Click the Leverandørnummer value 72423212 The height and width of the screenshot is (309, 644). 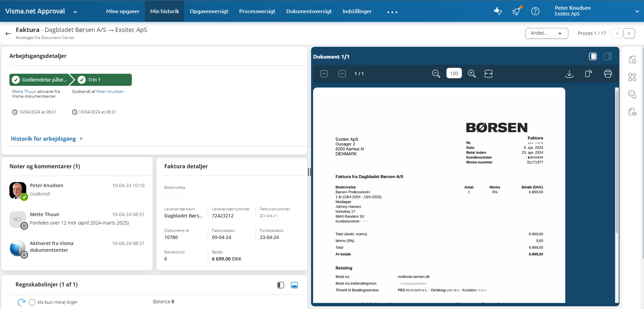click(223, 216)
